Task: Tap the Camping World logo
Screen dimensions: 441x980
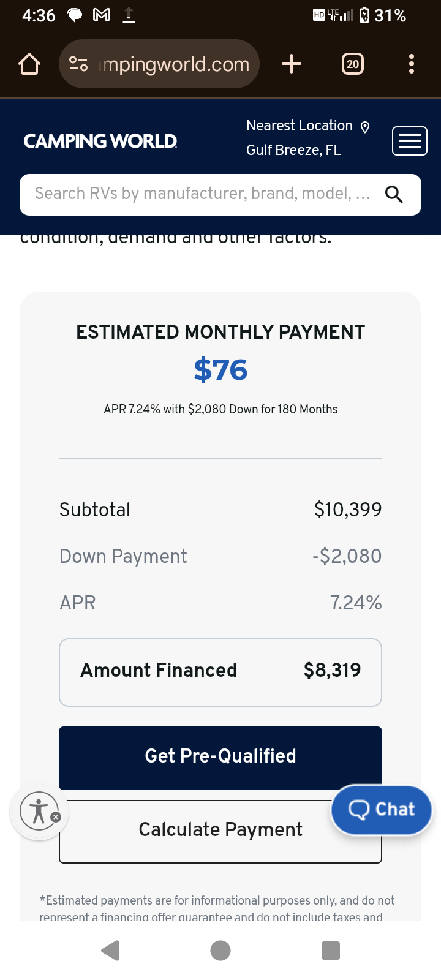Action: pos(100,141)
